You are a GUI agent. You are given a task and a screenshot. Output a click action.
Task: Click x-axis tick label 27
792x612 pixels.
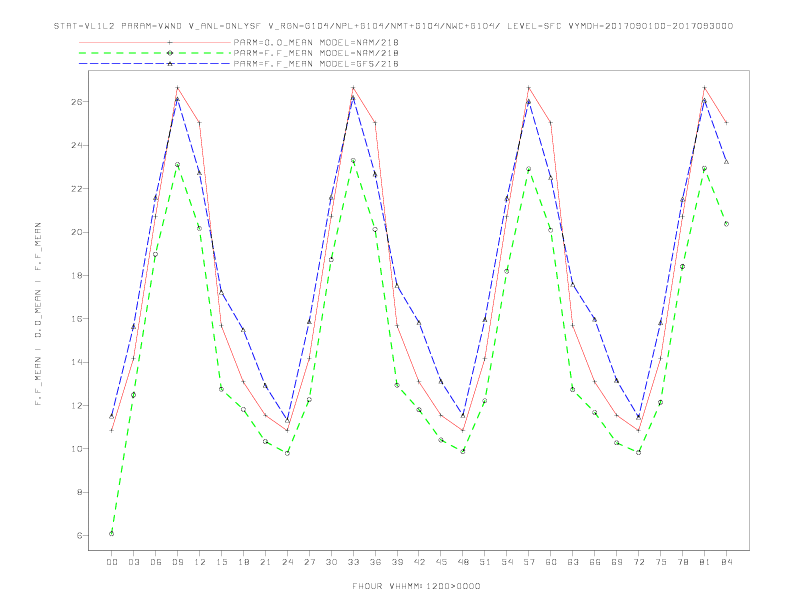coord(309,562)
